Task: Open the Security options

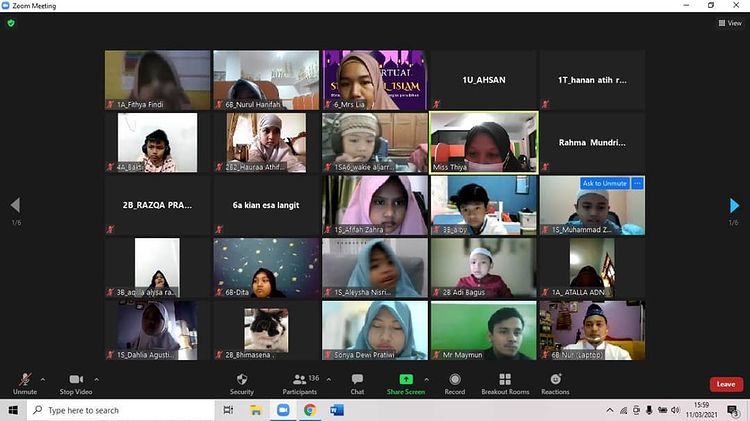Action: coord(241,383)
